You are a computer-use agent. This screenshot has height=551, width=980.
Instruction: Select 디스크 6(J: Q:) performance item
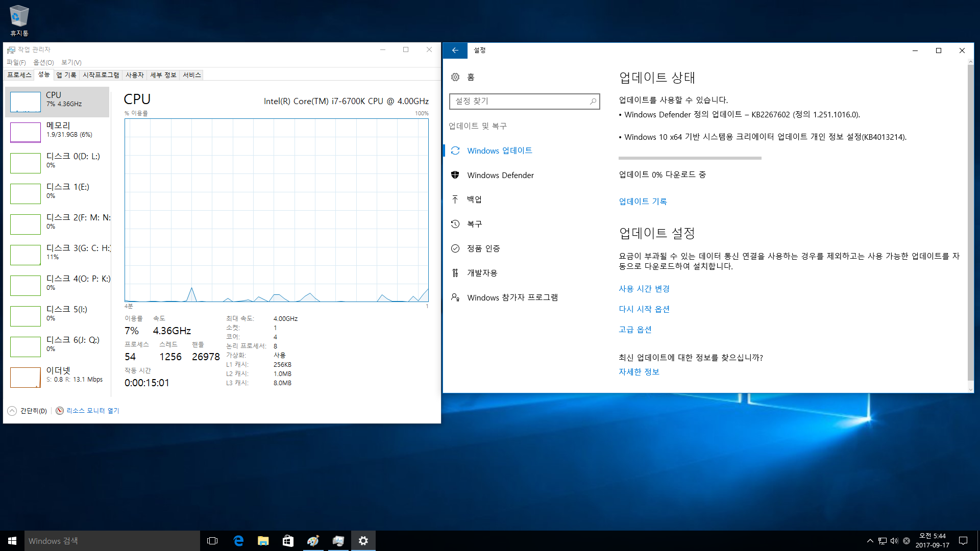point(57,346)
